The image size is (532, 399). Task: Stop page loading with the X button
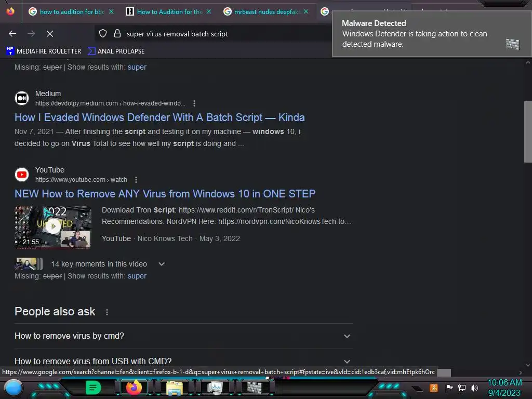coord(50,34)
